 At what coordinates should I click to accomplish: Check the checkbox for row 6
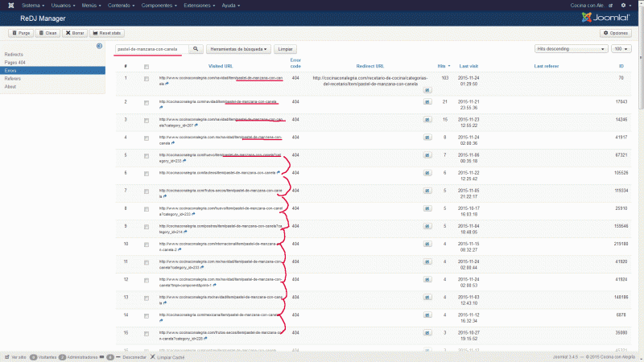(147, 174)
